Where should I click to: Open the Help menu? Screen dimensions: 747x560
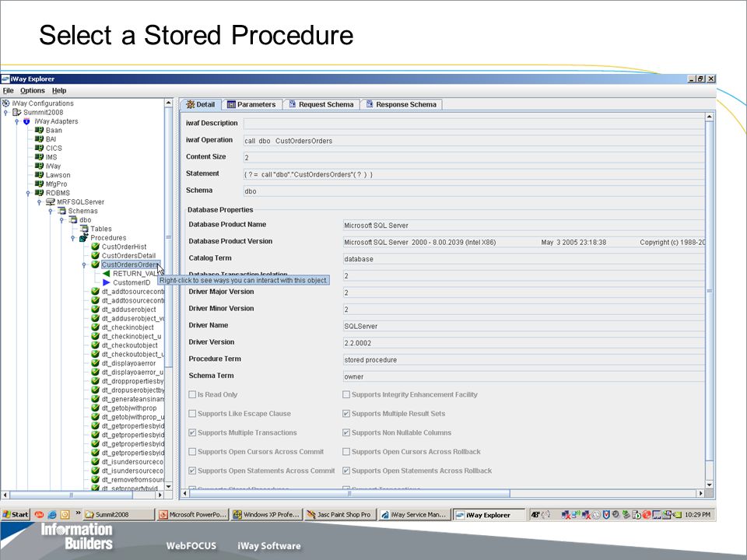point(59,90)
